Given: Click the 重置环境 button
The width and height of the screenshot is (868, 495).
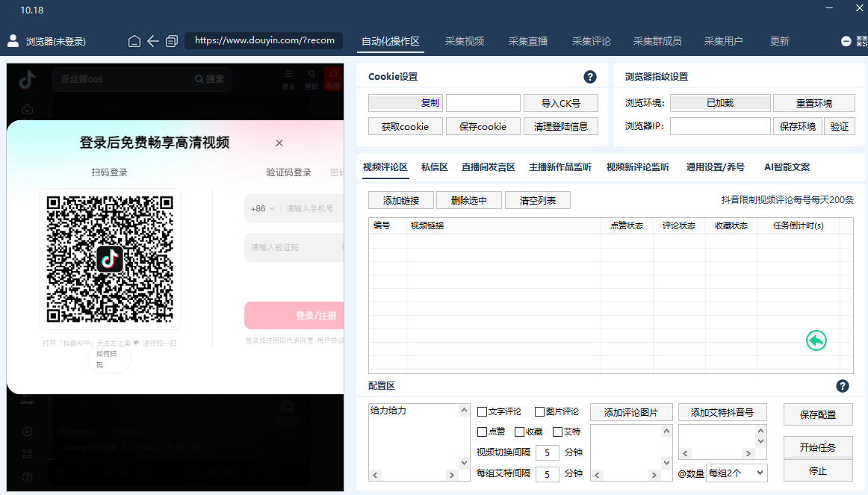Looking at the screenshot, I should (x=813, y=103).
